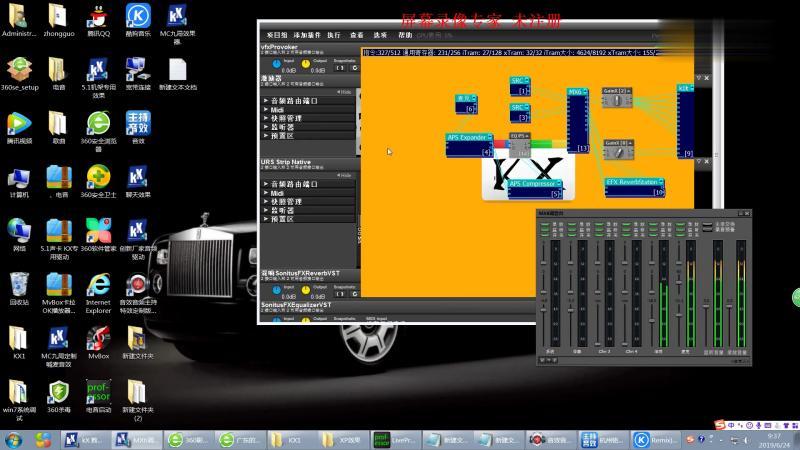This screenshot has width=800, height=450.
Task: Select the EFX ReverbStation module
Action: click(x=634, y=187)
